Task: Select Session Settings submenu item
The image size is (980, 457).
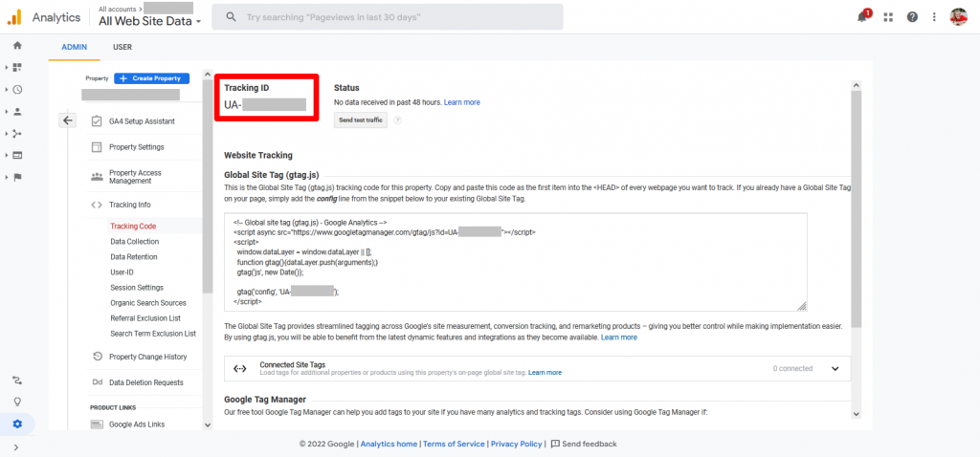Action: [x=137, y=288]
